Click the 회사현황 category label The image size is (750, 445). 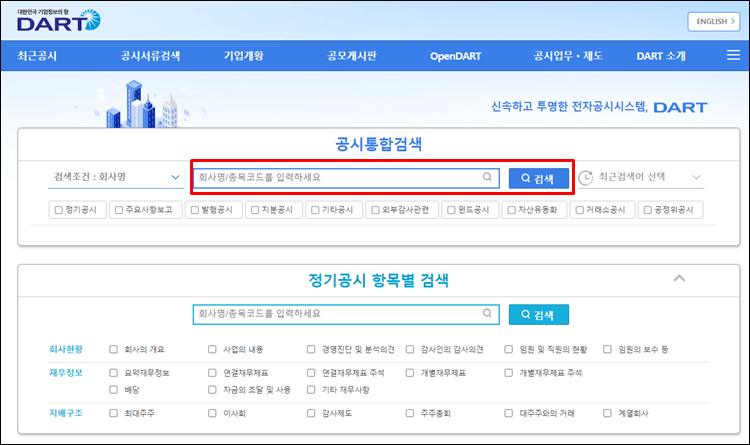66,349
